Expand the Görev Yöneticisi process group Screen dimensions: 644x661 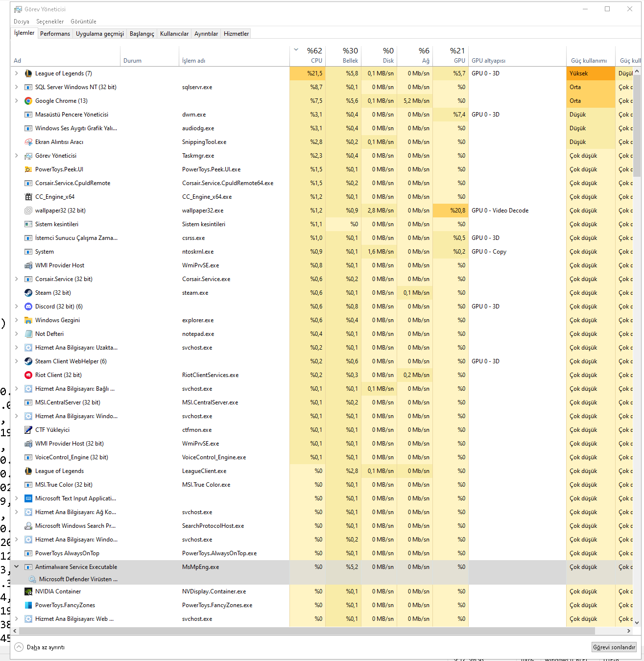pyautogui.click(x=16, y=156)
